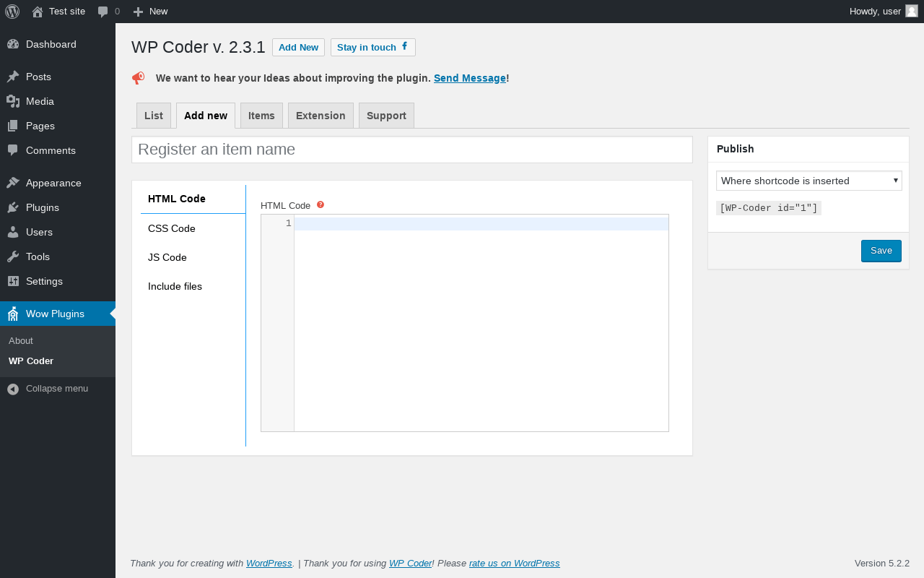The image size is (924, 578).
Task: Open the Posts menu item
Action: [58, 77]
